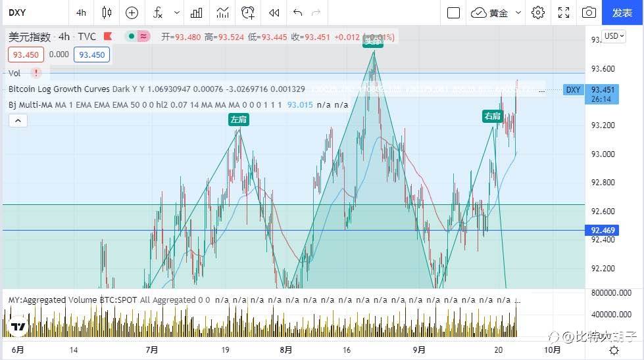Open the Vol error warning icon
Image resolution: width=644 pixels, height=360 pixels.
tap(36, 73)
